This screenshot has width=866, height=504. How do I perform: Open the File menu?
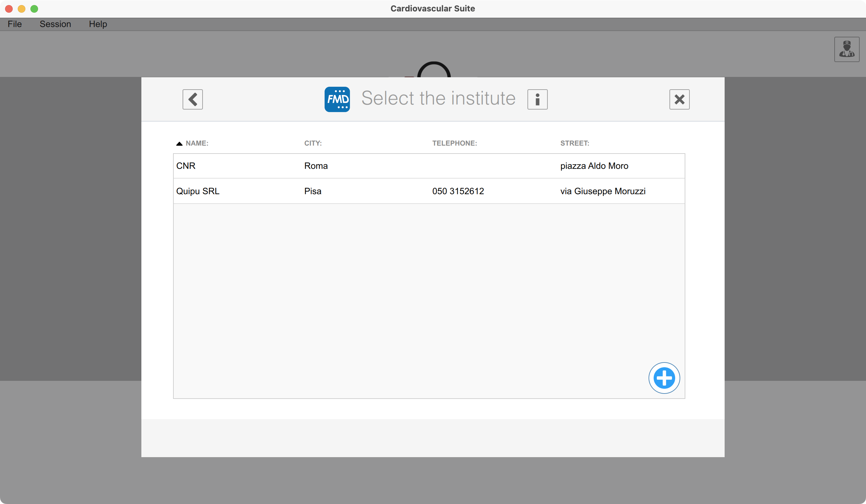pyautogui.click(x=15, y=24)
